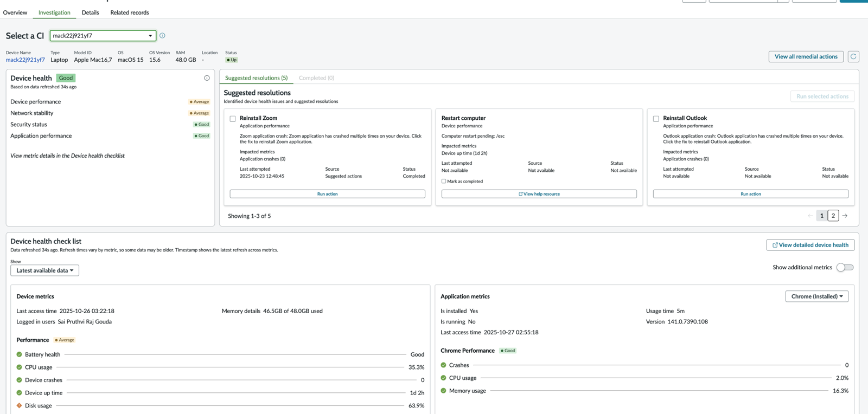Image resolution: width=868 pixels, height=414 pixels.
Task: Select Suggested resolutions (5) tab
Action: [x=256, y=78]
